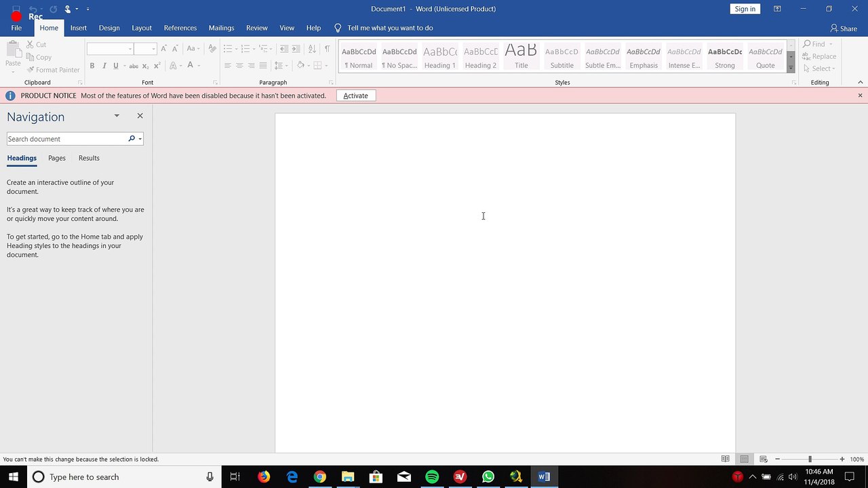Click the Decrease Indent icon
The height and width of the screenshot is (488, 868).
[284, 49]
